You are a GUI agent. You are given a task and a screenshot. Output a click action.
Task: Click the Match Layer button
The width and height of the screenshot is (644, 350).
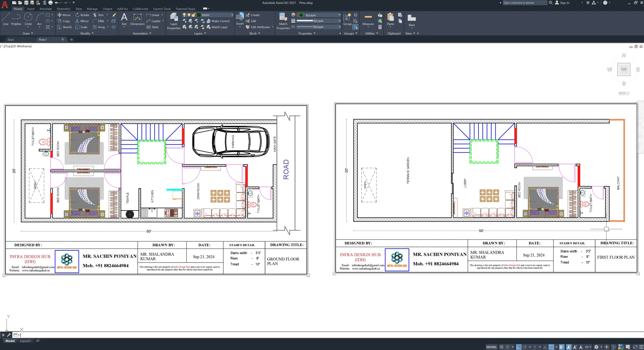pos(217,27)
